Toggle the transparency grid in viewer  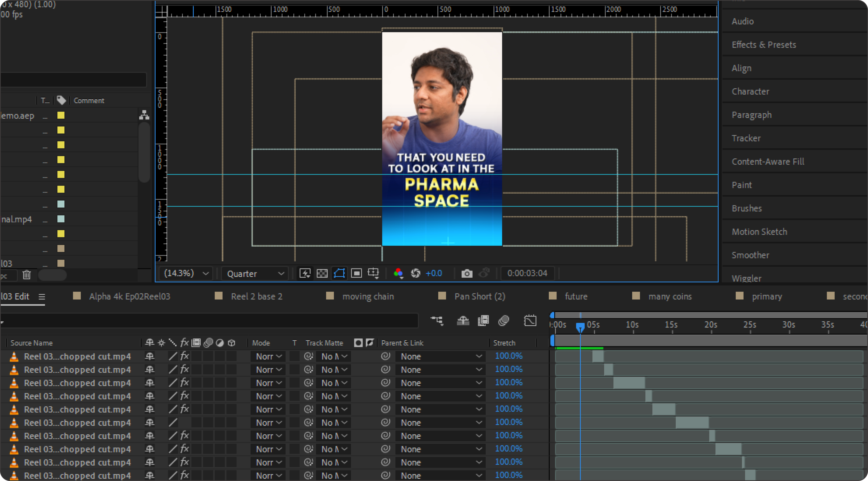click(x=322, y=273)
